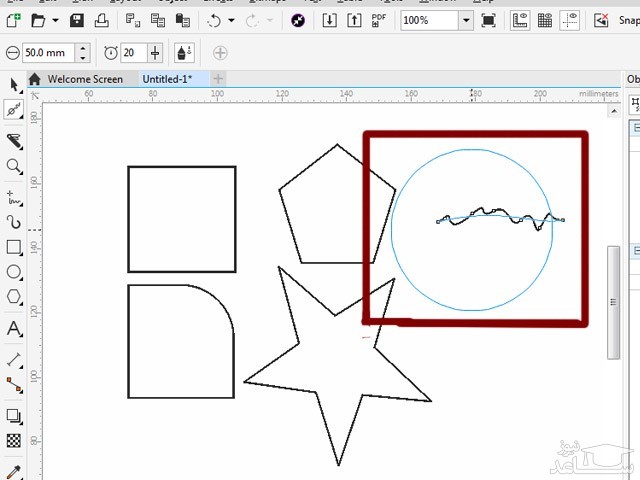Expand the Undo history dropdown arrow
This screenshot has height=480, width=640.
tap(232, 20)
